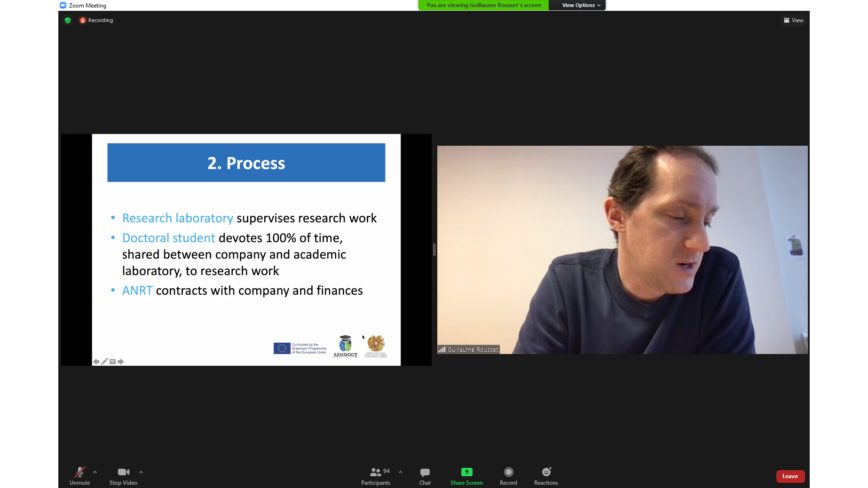Start recording with the Record button
868x488 pixels.
pos(508,476)
